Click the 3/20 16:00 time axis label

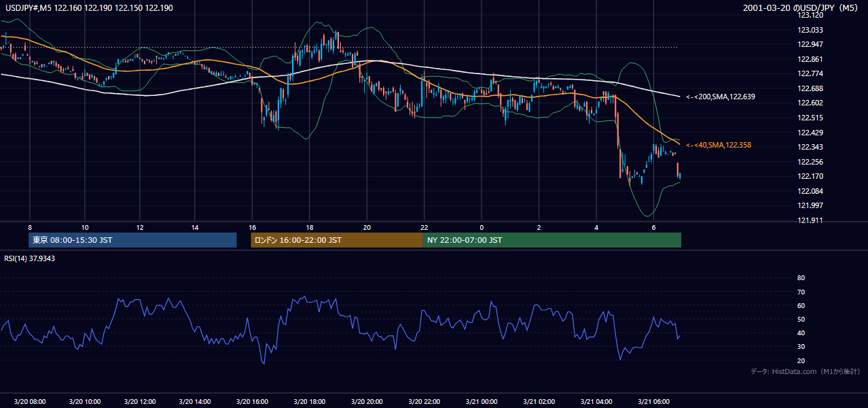click(x=253, y=401)
